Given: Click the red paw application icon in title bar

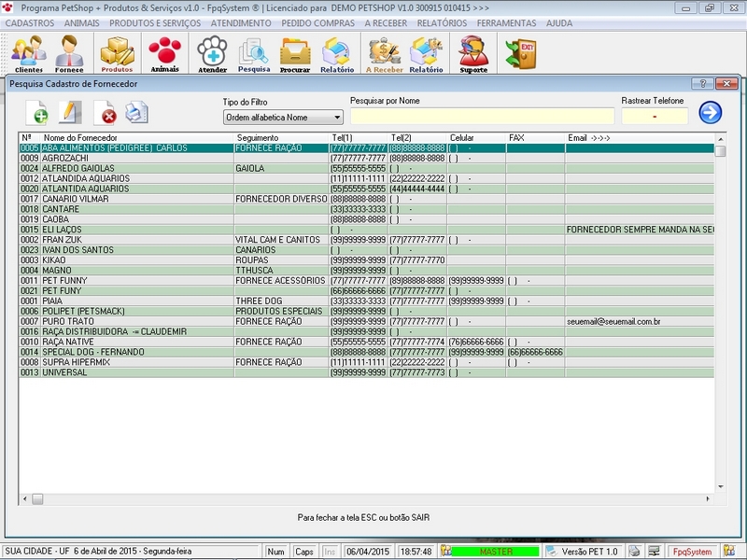Looking at the screenshot, I should [x=7, y=7].
